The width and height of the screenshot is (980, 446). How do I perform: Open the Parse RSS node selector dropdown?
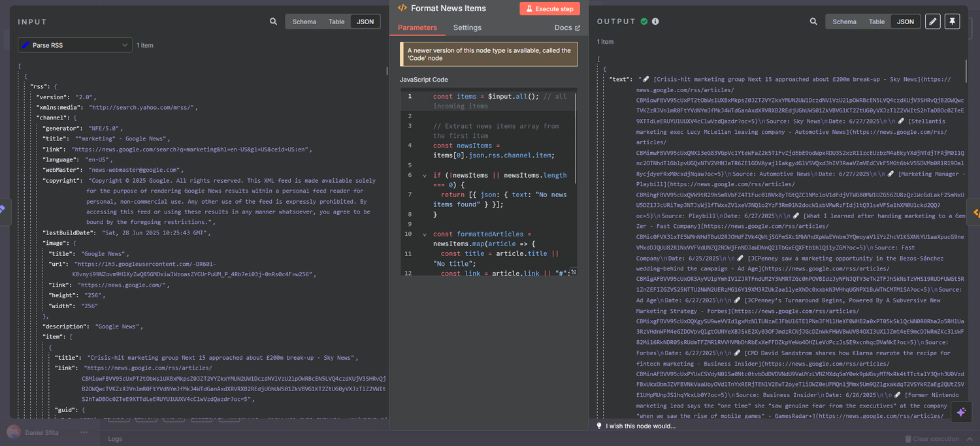coord(74,44)
